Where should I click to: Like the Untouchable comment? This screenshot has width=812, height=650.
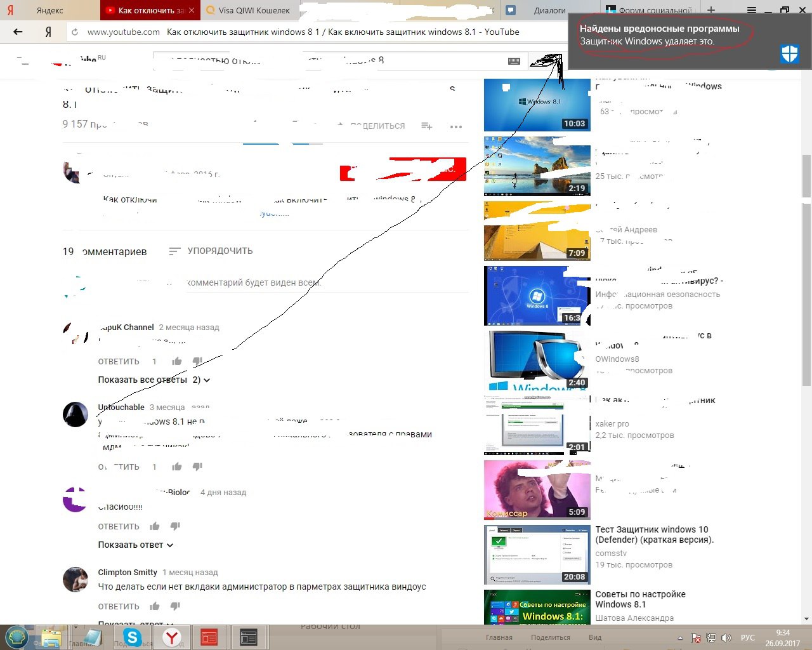click(x=177, y=467)
